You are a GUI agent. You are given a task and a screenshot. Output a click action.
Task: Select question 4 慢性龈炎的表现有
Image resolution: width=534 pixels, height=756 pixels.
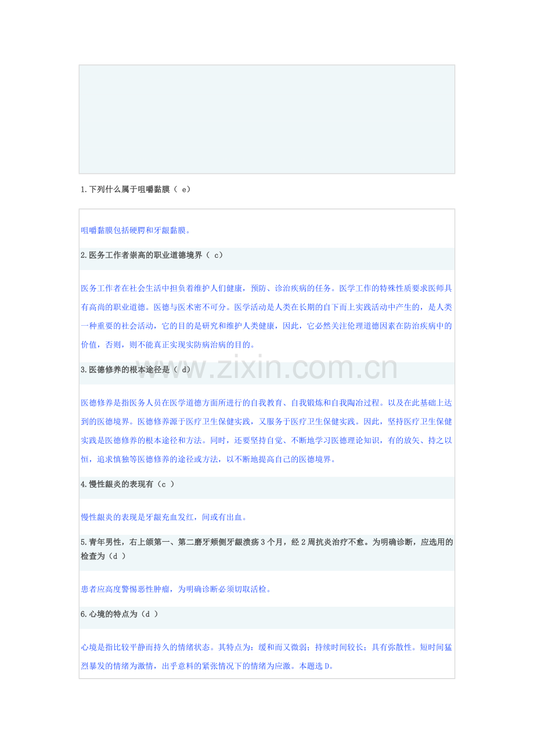(x=128, y=484)
